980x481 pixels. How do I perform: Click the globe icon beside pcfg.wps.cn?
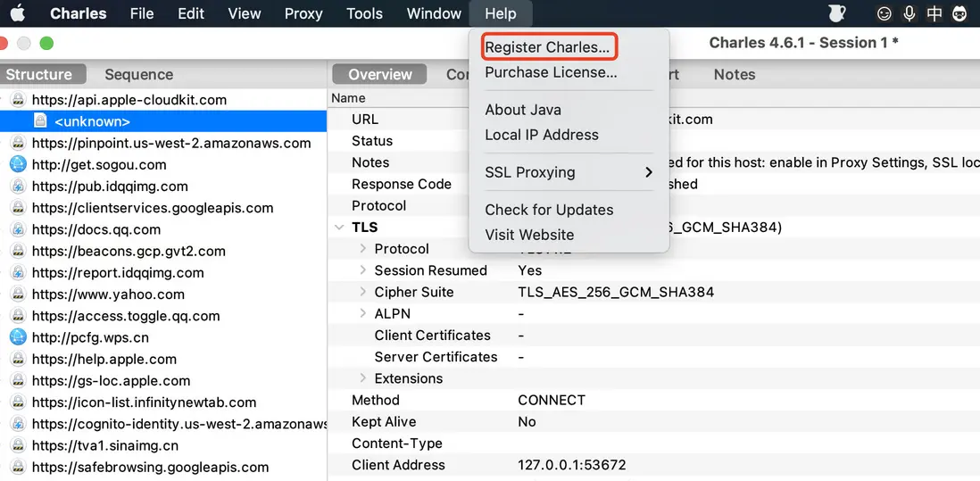coord(18,337)
